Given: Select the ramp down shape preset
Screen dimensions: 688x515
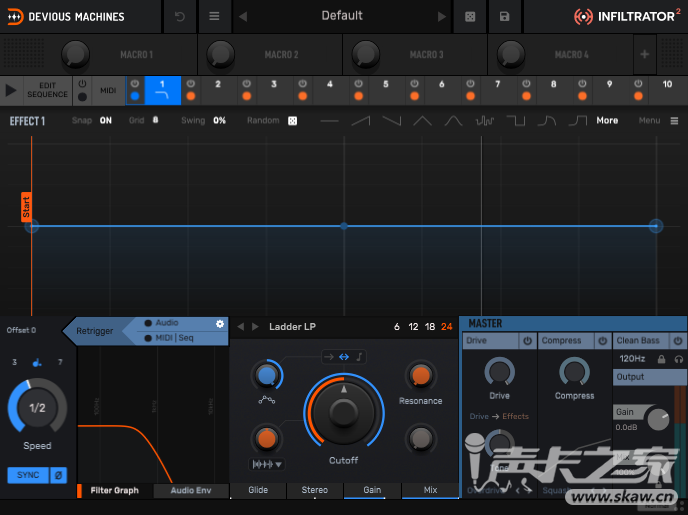Looking at the screenshot, I should tap(392, 121).
